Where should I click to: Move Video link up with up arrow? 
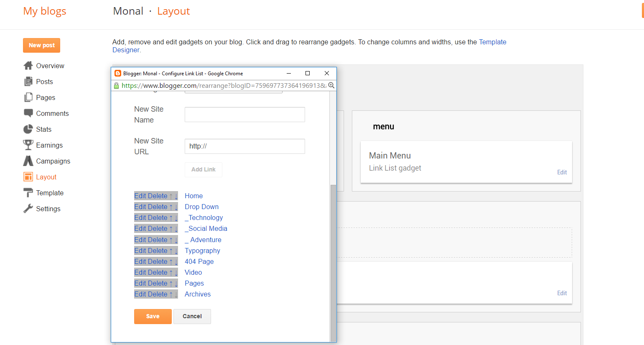pos(171,273)
